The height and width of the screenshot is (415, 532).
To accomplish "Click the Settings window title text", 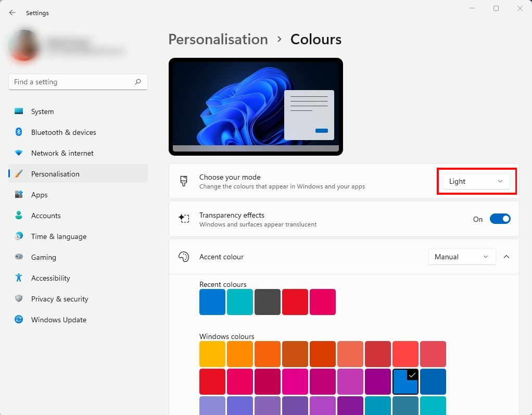I will pyautogui.click(x=37, y=13).
